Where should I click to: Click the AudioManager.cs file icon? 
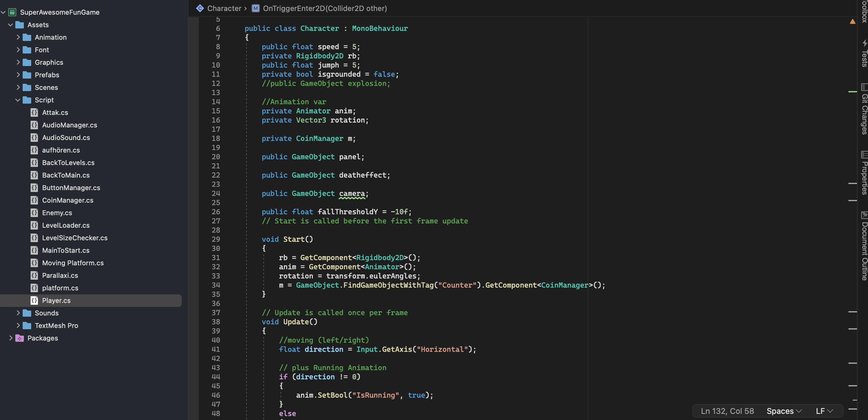coord(34,125)
